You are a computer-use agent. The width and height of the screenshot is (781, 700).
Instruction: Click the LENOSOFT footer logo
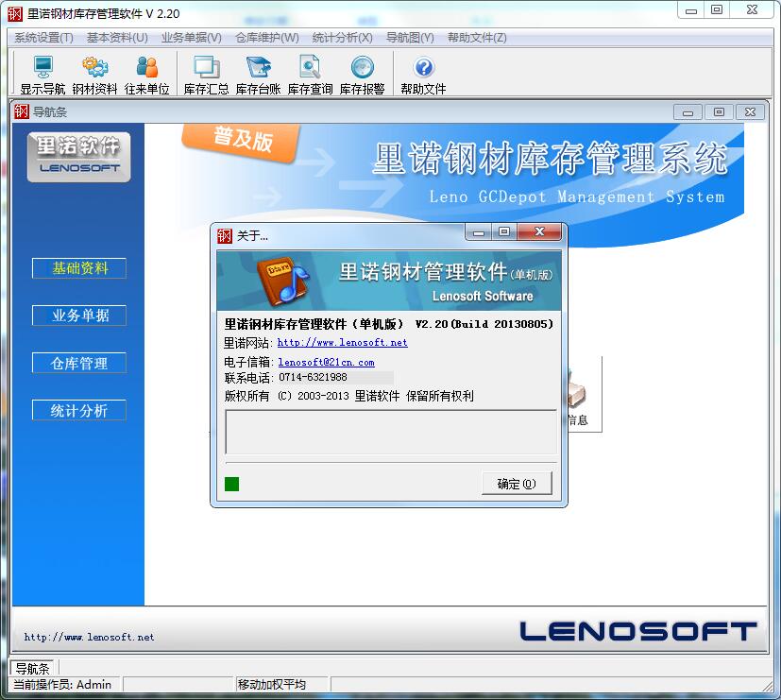click(x=638, y=631)
